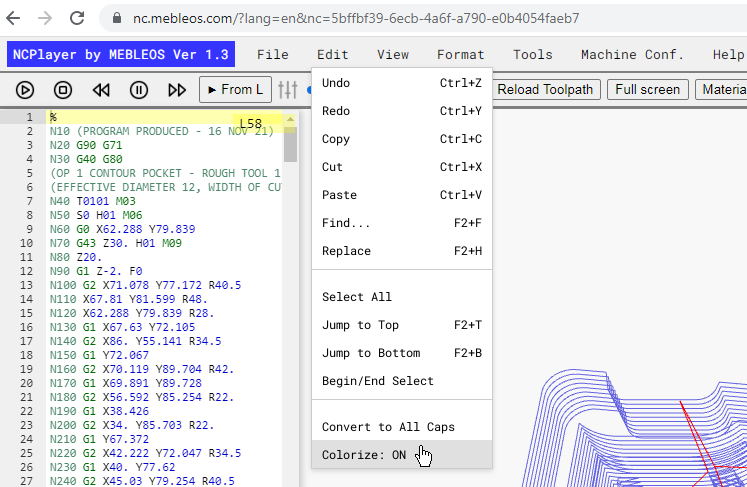Image resolution: width=747 pixels, height=487 pixels.
Task: Open the speed sliders settings icon
Action: (x=288, y=90)
